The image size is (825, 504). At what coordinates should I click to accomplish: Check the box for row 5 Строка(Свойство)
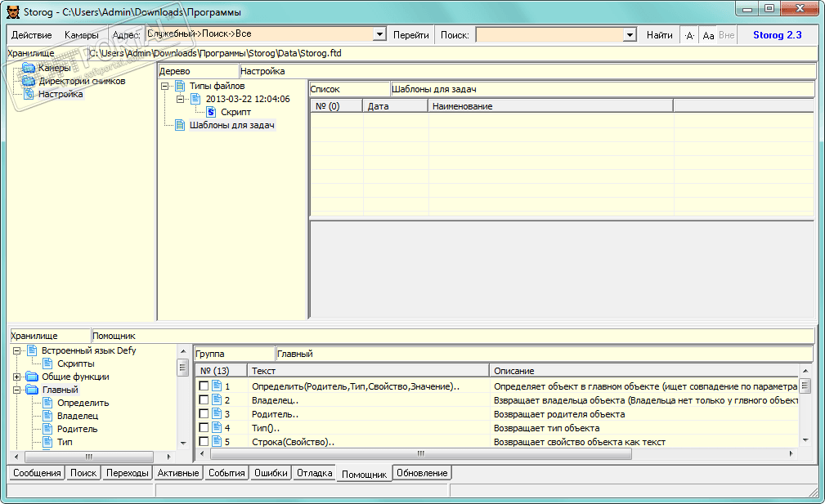tap(204, 441)
